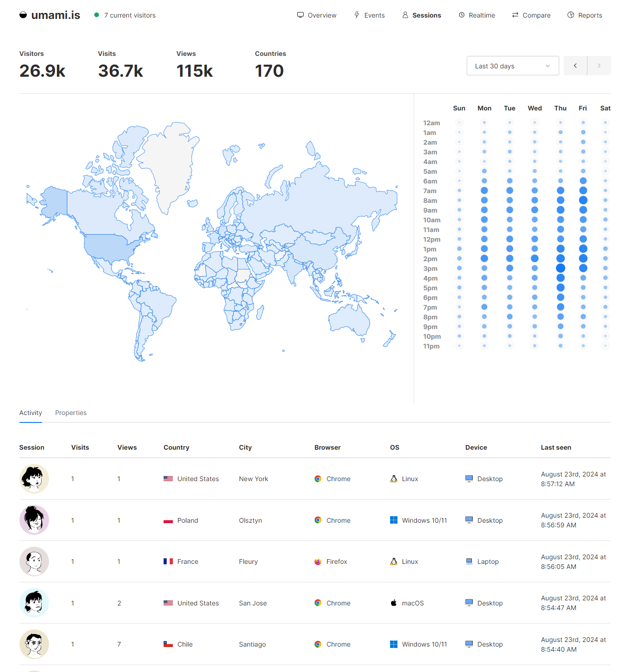This screenshot has width=629, height=672.
Task: Go to the previous date range
Action: tap(575, 66)
